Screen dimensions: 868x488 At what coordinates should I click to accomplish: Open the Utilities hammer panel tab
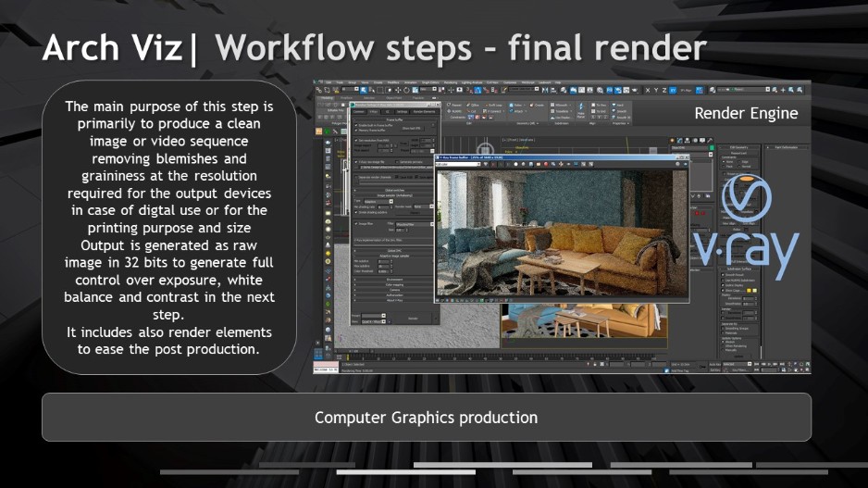point(710,140)
